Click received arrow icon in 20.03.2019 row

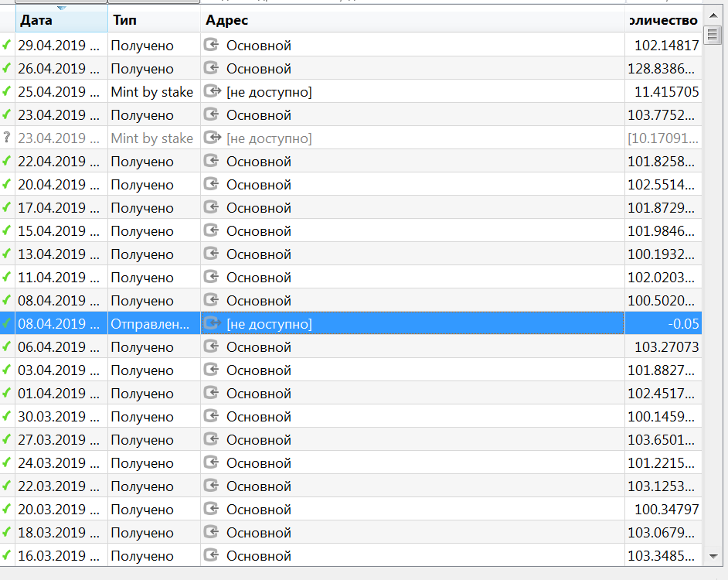click(x=211, y=509)
